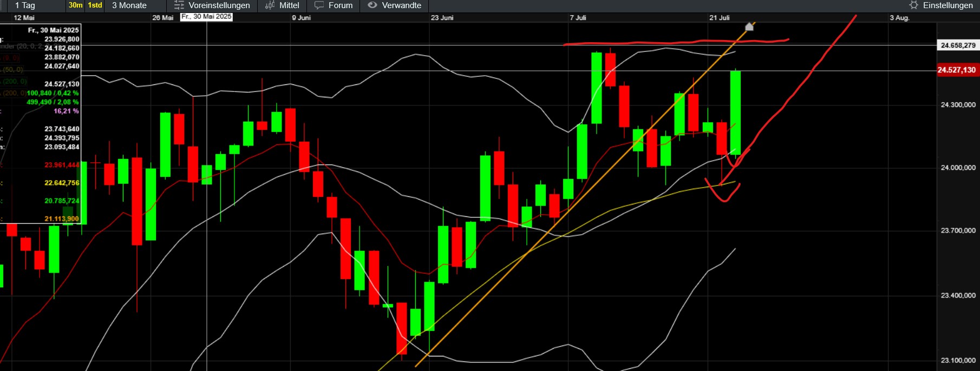Click the tooltip value 23.926,800
The width and height of the screenshot is (980, 371).
pos(62,39)
